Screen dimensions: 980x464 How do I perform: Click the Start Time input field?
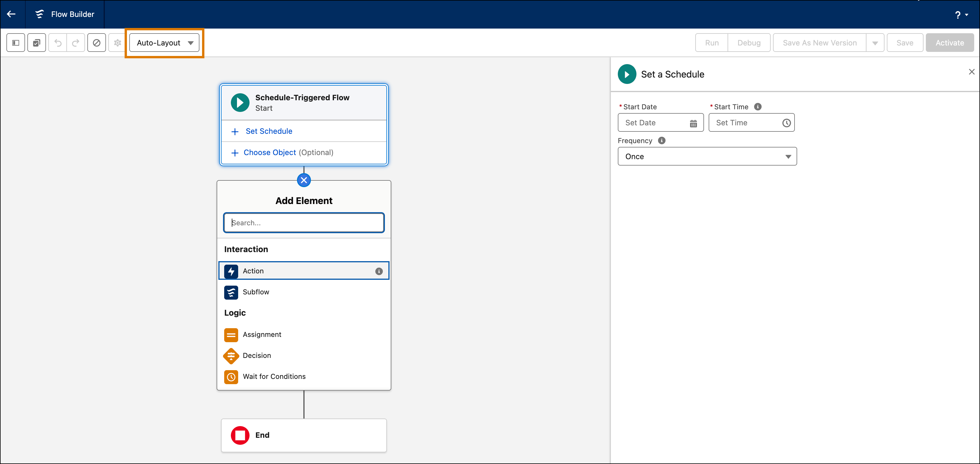(751, 123)
